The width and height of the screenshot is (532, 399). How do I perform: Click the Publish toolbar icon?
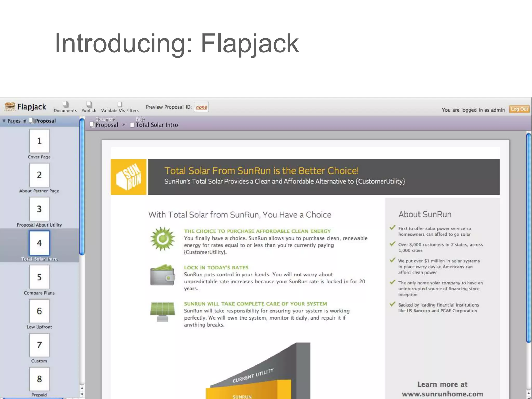click(x=89, y=104)
